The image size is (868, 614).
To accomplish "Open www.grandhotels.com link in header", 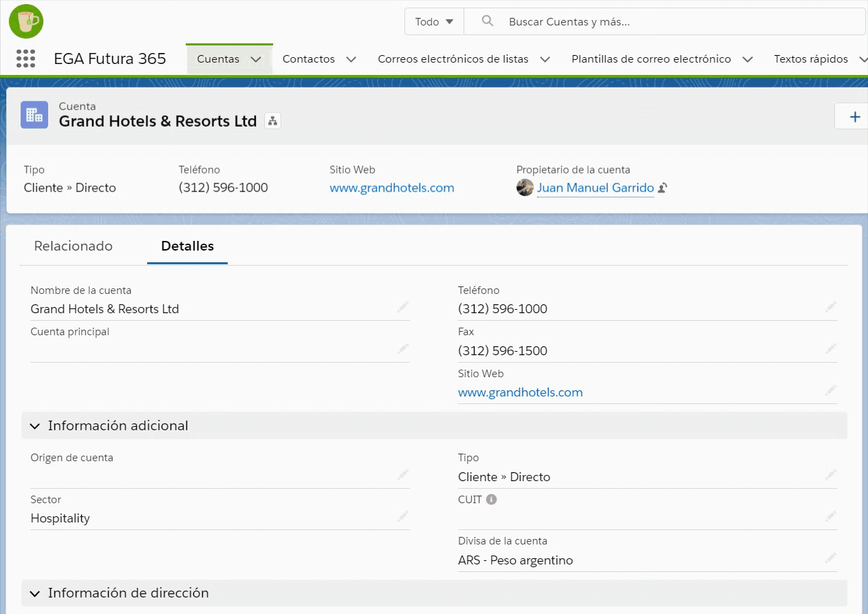I will [391, 188].
